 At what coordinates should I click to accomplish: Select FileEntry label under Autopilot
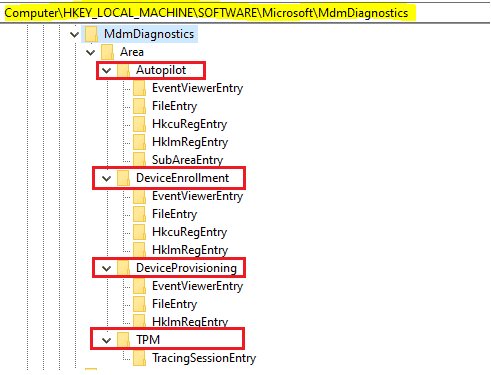point(174,106)
